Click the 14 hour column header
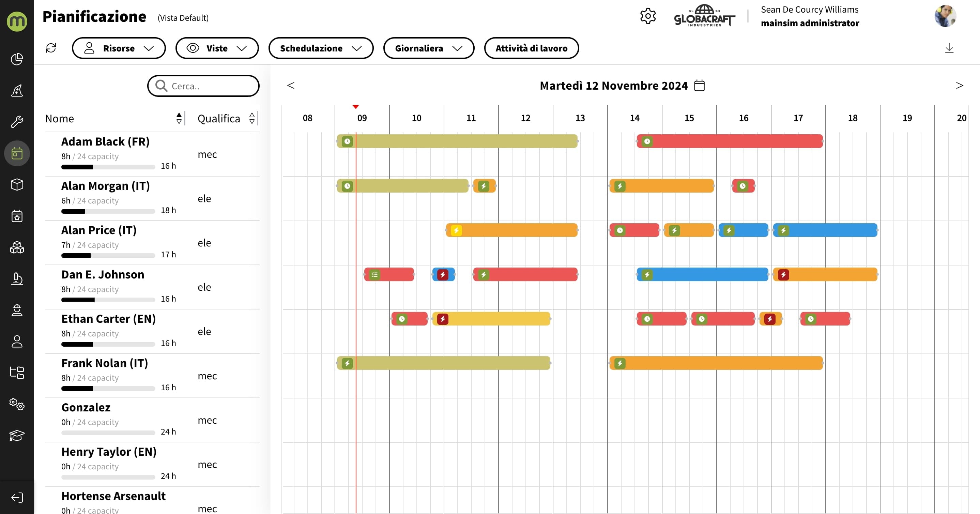This screenshot has height=514, width=980. [634, 118]
